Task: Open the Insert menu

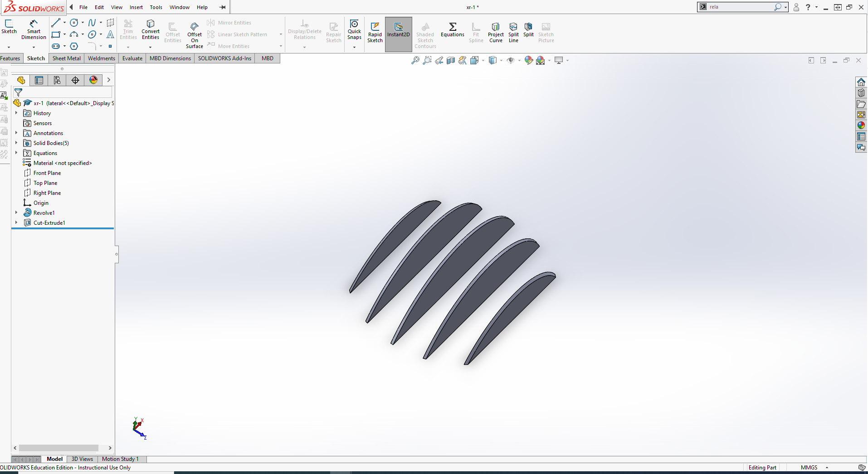Action: (x=136, y=7)
